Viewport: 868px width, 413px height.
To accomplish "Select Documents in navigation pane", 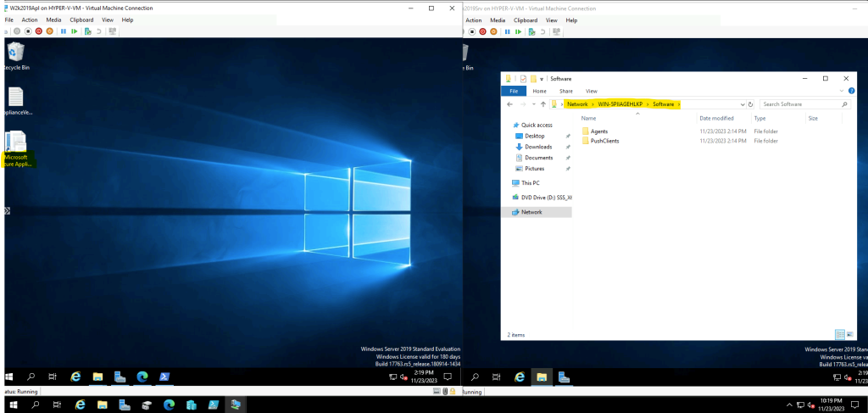I will (x=534, y=158).
